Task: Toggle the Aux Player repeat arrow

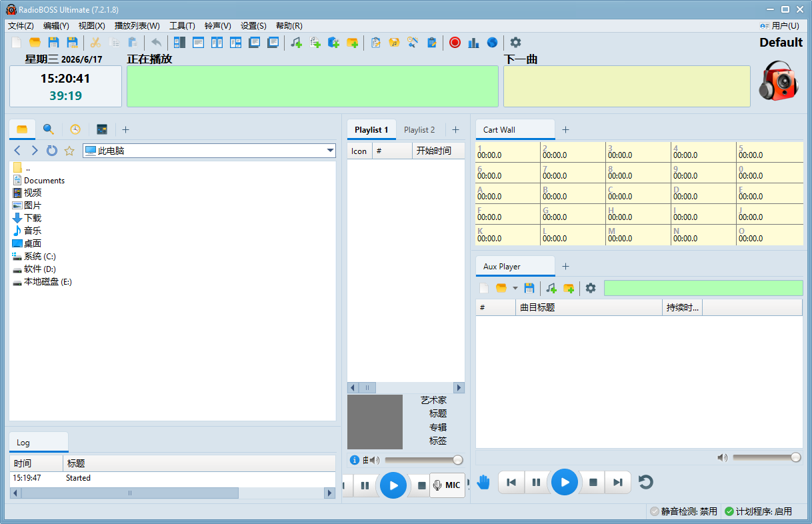Action: (x=645, y=482)
